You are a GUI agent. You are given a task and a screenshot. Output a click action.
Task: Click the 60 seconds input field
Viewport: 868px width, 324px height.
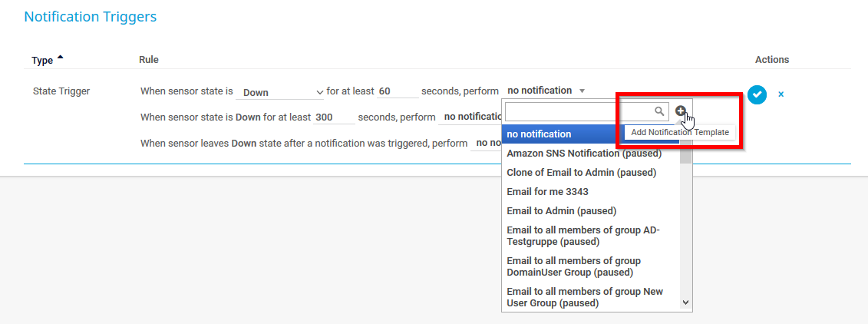coord(397,91)
